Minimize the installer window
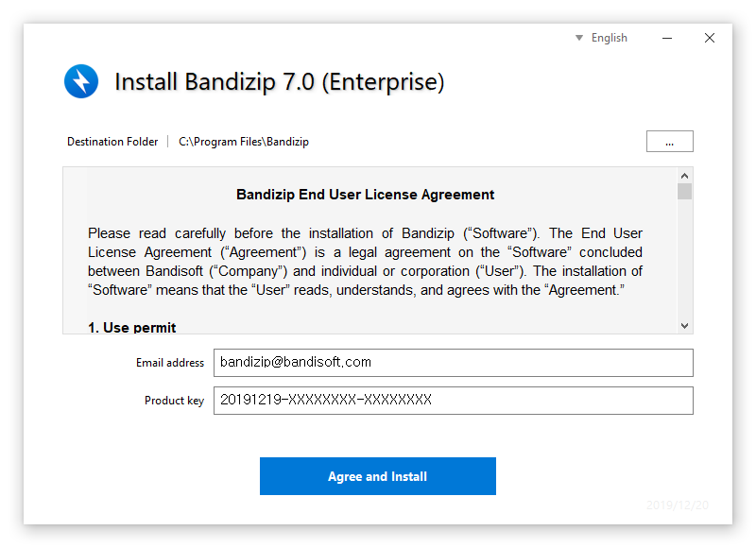Viewport: 756px width, 548px height. [x=668, y=38]
